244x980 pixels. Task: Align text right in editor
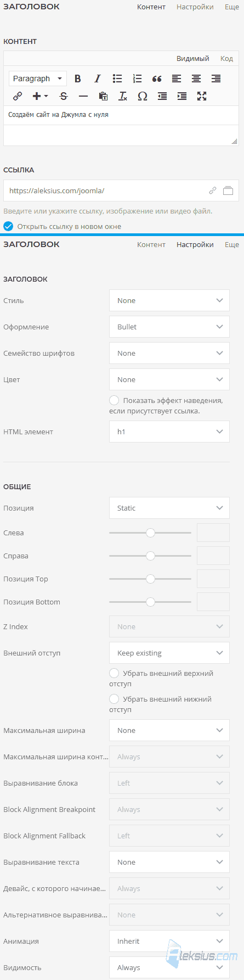click(x=216, y=79)
